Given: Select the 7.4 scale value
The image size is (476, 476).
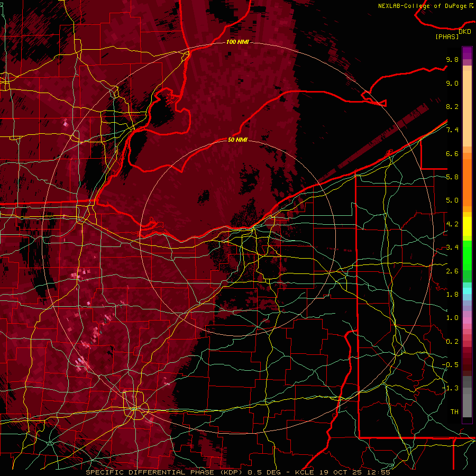Looking at the screenshot, I should coord(452,130).
